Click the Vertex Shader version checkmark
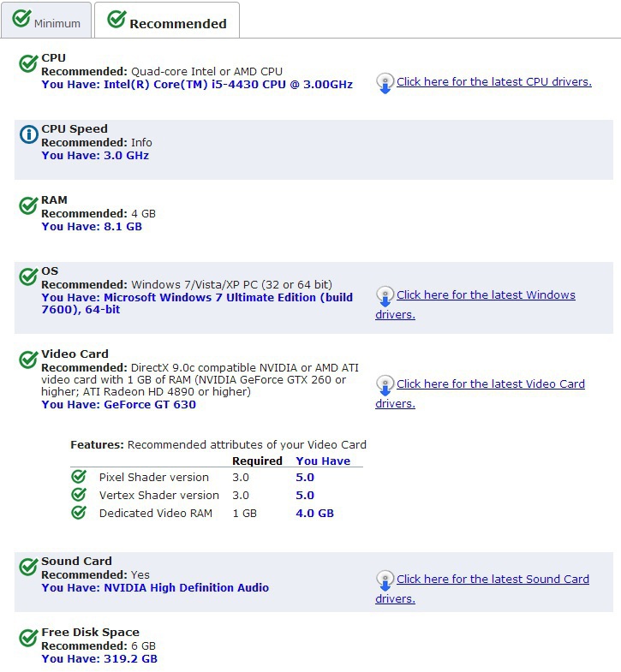The image size is (621, 672). [x=79, y=495]
